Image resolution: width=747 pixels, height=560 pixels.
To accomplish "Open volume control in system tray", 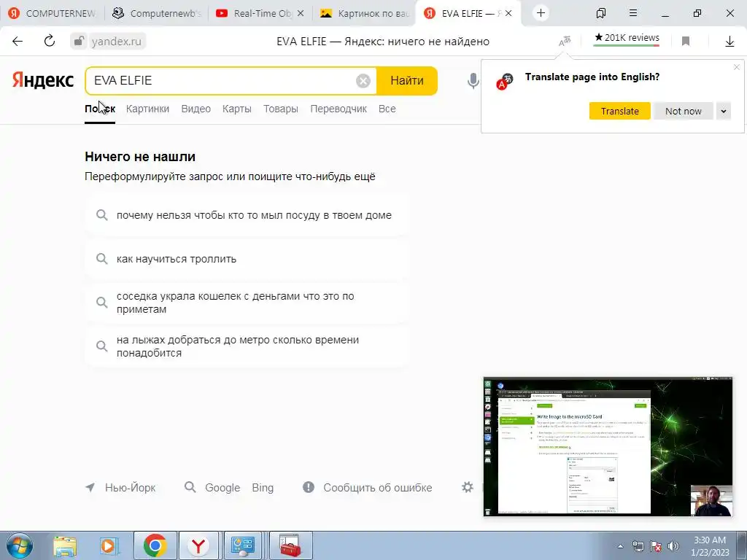I will pyautogui.click(x=673, y=546).
